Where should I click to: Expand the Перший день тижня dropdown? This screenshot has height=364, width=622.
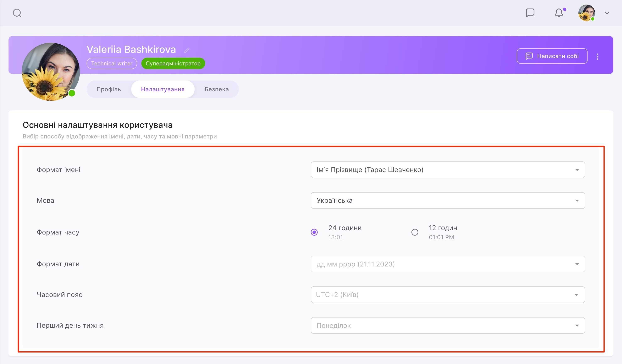tap(447, 325)
